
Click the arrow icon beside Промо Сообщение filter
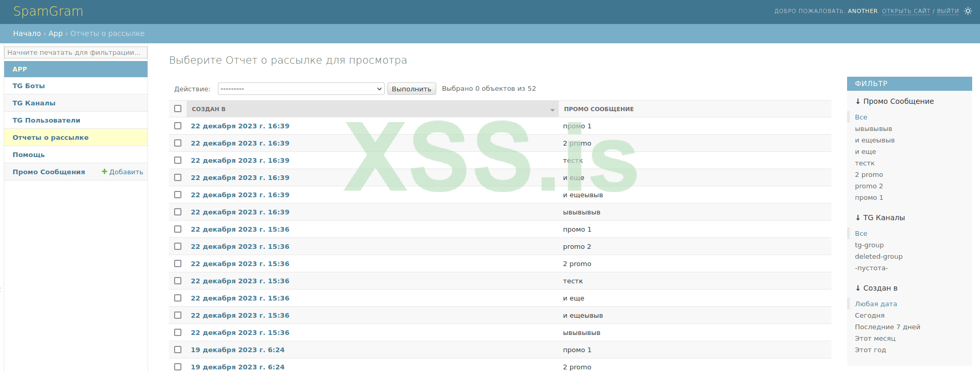(x=858, y=101)
